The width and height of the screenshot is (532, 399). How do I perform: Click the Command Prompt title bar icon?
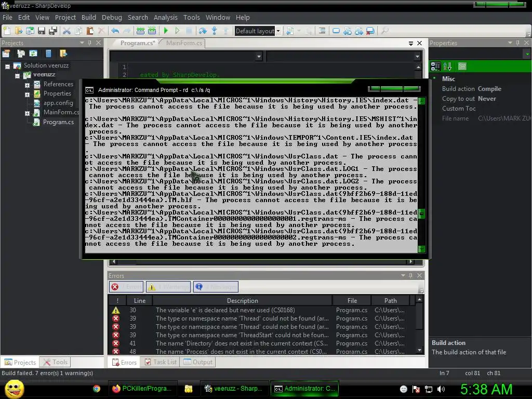pos(89,90)
